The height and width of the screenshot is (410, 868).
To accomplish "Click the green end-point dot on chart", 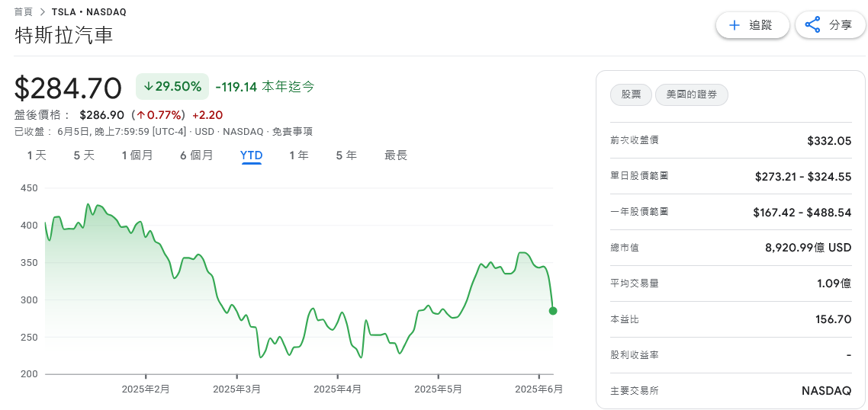I will 552,311.
